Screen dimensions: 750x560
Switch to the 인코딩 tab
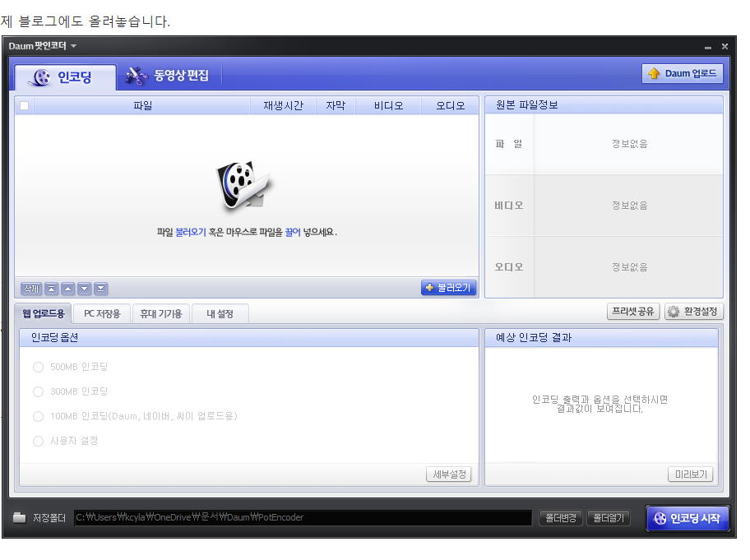click(x=65, y=77)
